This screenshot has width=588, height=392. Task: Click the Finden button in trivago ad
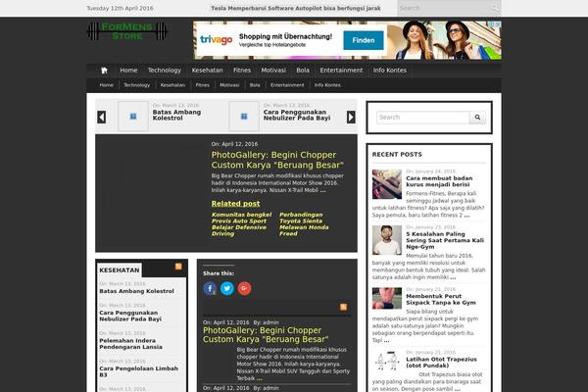(364, 40)
